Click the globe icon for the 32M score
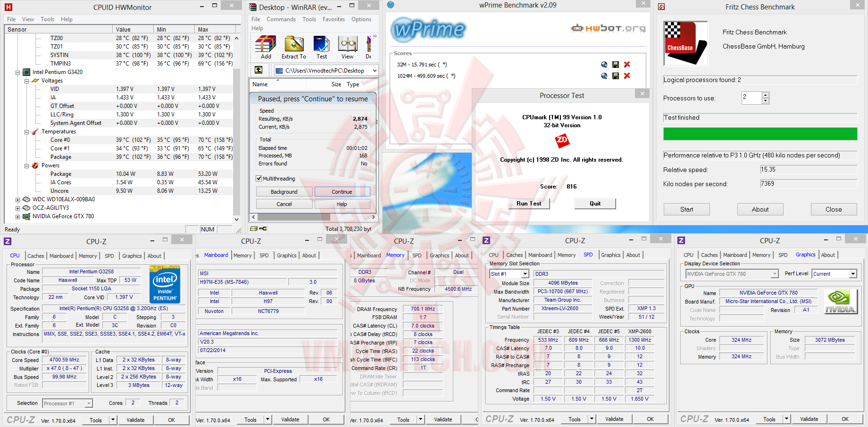 tap(604, 65)
